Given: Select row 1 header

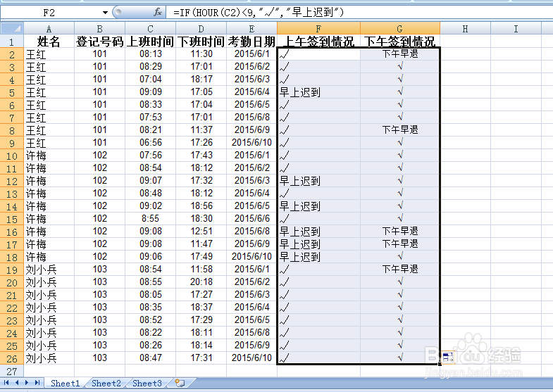Looking at the screenshot, I should pyautogui.click(x=12, y=42).
